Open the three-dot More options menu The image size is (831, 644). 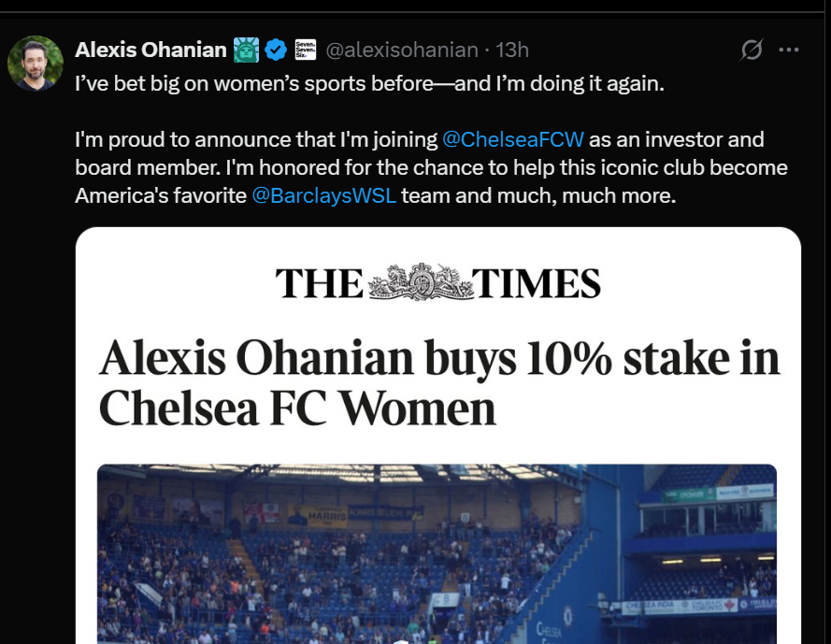pyautogui.click(x=789, y=50)
